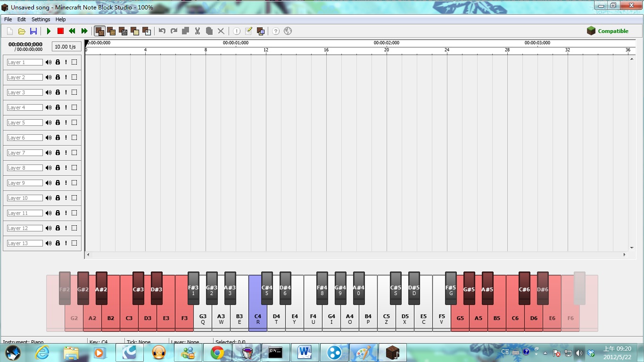Click the green Compatible indicator
The height and width of the screenshot is (362, 644).
coord(608,31)
